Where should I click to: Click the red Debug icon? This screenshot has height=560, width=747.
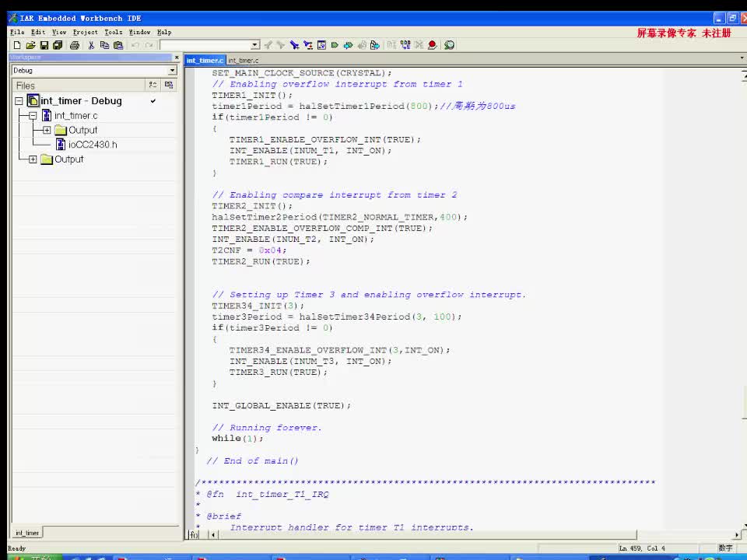(432, 45)
